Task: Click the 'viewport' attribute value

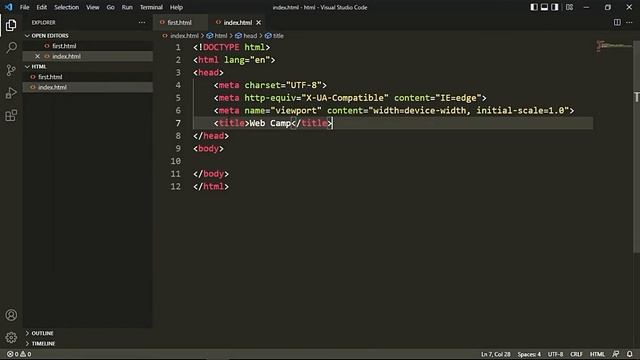Action: (296, 111)
